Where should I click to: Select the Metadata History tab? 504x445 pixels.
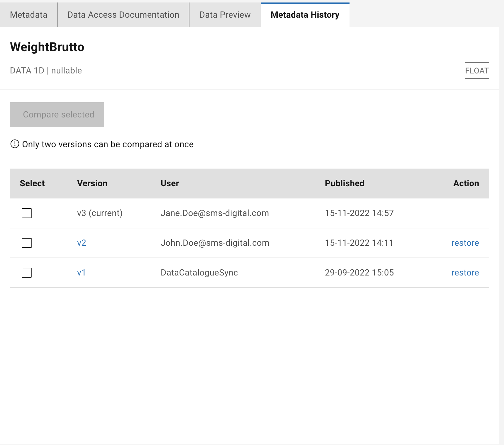pyautogui.click(x=305, y=15)
